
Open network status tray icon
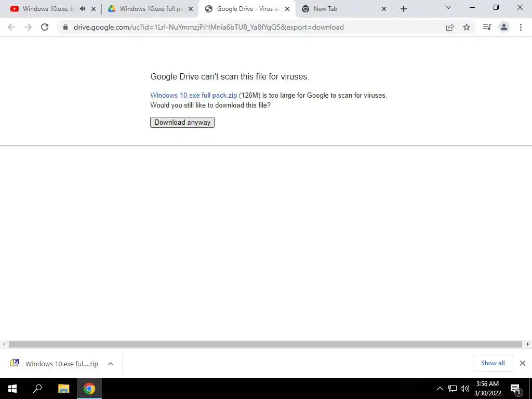pos(453,389)
